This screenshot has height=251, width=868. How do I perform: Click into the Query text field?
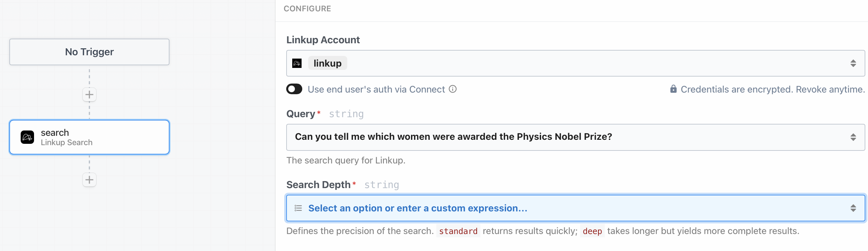coord(453,136)
